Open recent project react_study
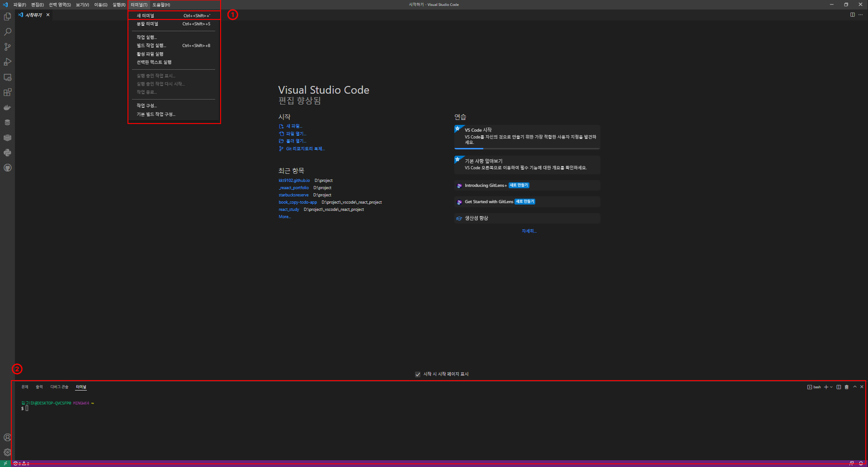The image size is (868, 467). pos(289,210)
